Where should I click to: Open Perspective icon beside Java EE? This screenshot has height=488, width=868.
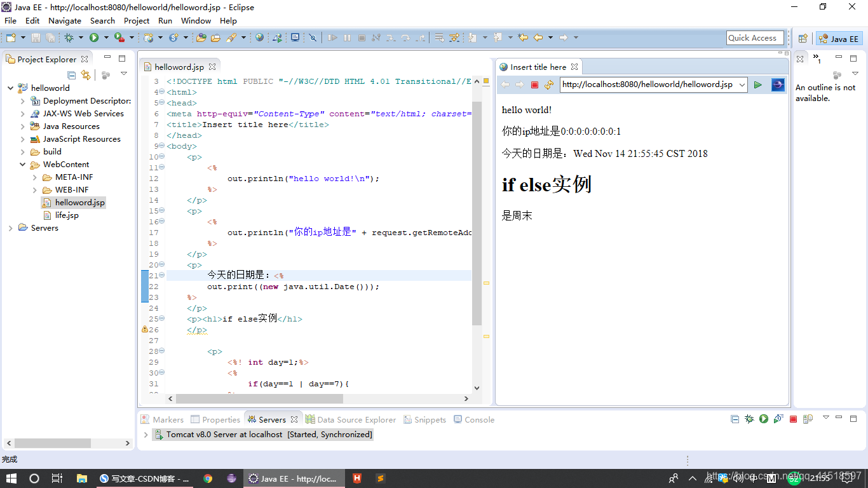[803, 38]
